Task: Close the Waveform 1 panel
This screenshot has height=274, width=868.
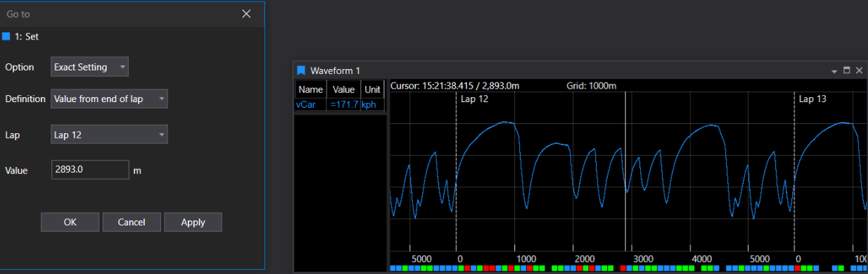Action: [x=859, y=70]
